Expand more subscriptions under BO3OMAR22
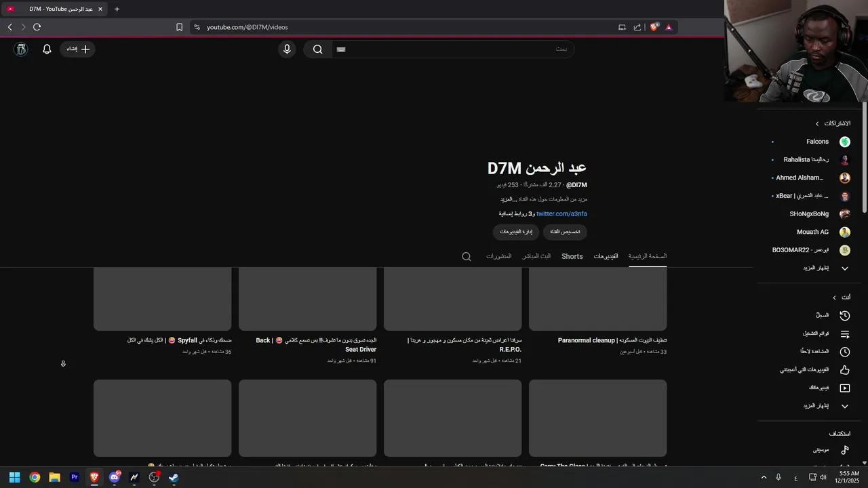Viewport: 868px width, 488px height. point(826,268)
